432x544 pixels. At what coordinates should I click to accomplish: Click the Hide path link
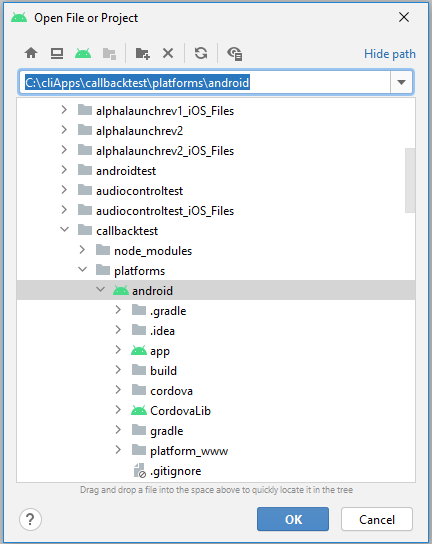point(390,54)
